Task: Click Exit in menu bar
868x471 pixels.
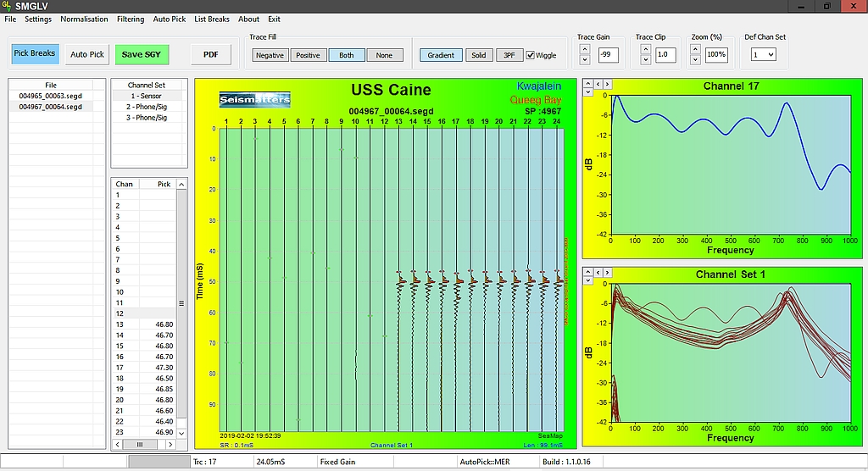Action: [x=274, y=19]
